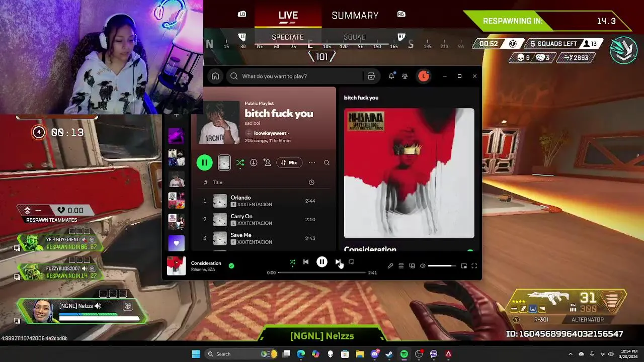Open File Explorer from the taskbar
This screenshot has width=644, height=362.
click(360, 354)
